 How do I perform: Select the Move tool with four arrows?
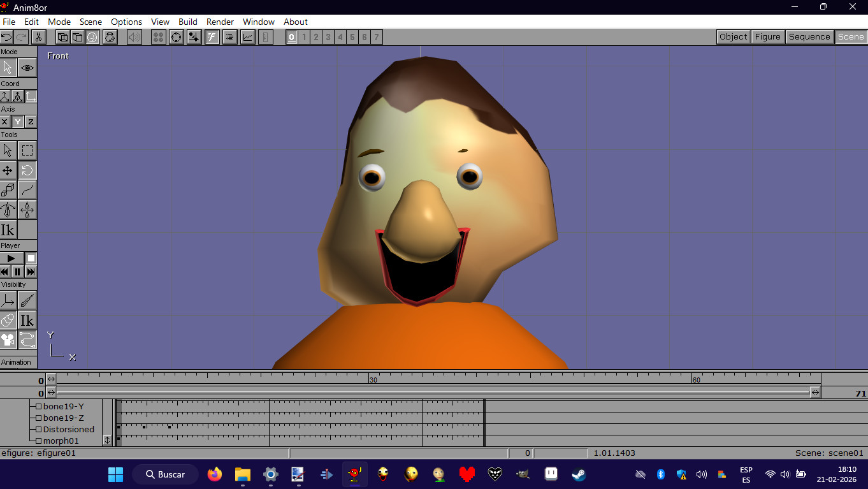click(x=8, y=170)
